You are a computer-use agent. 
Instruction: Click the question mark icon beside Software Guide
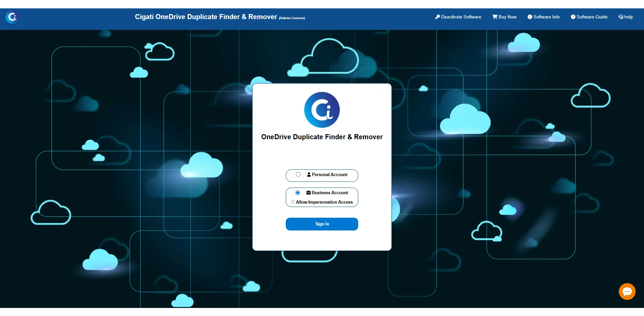(x=573, y=17)
